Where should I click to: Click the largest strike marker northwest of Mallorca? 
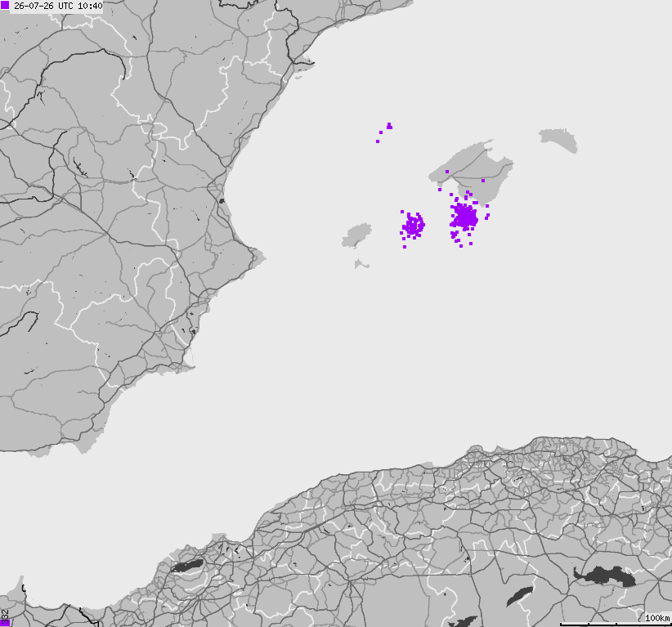389,126
